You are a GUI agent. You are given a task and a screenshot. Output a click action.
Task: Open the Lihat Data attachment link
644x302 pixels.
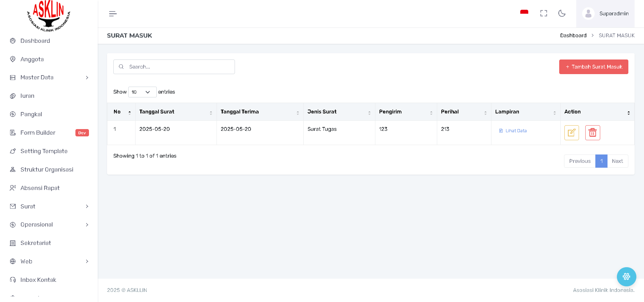[516, 131]
